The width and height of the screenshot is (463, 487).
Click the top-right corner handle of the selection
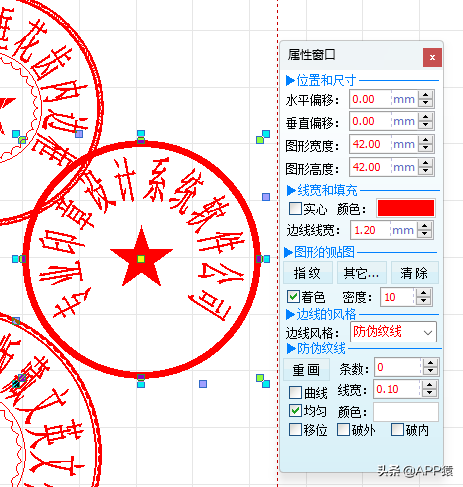click(266, 134)
